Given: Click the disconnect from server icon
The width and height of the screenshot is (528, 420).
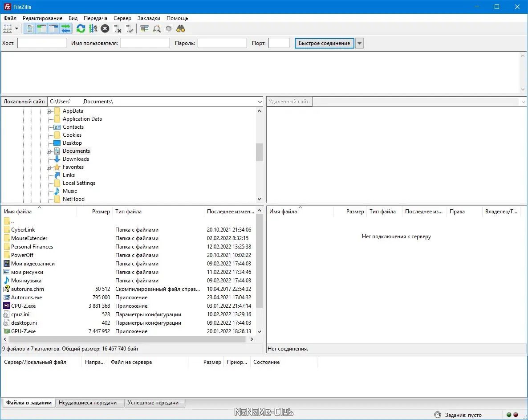Looking at the screenshot, I should [117, 29].
